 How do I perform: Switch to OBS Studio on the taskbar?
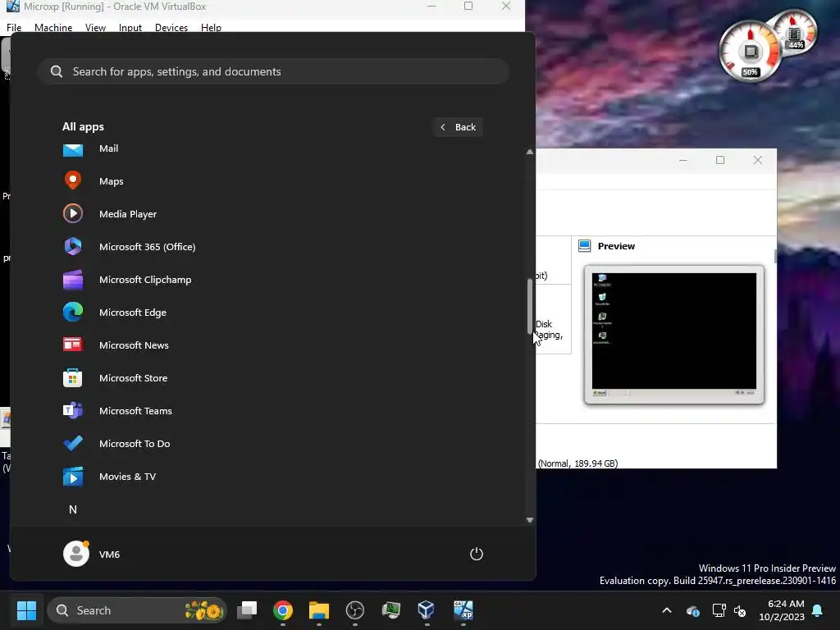354,610
